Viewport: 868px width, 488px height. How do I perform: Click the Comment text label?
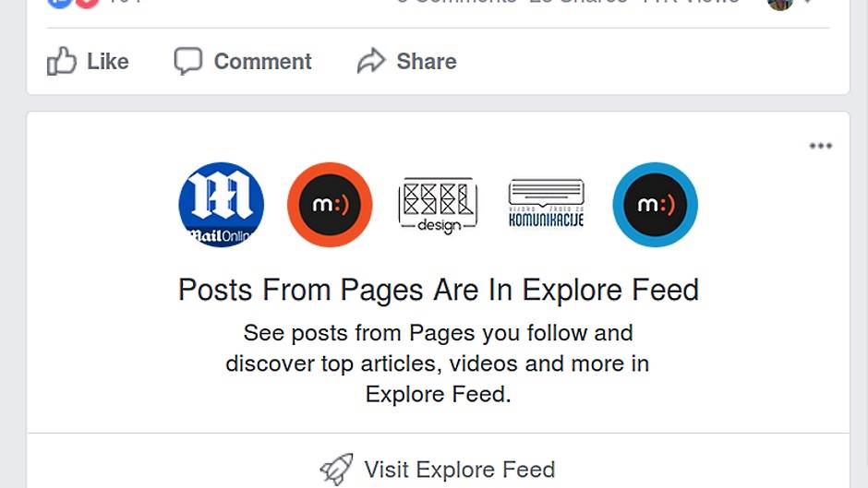tap(263, 62)
